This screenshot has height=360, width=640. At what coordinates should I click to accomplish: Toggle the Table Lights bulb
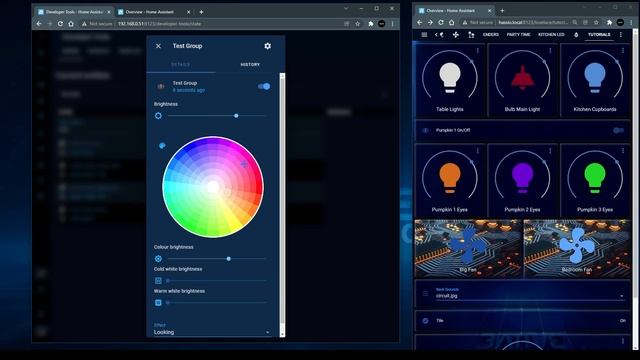click(x=450, y=77)
